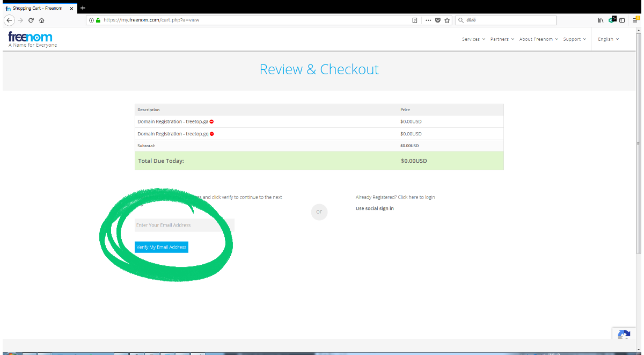
Task: Click the Total Due $0.00USD amount
Action: click(414, 161)
